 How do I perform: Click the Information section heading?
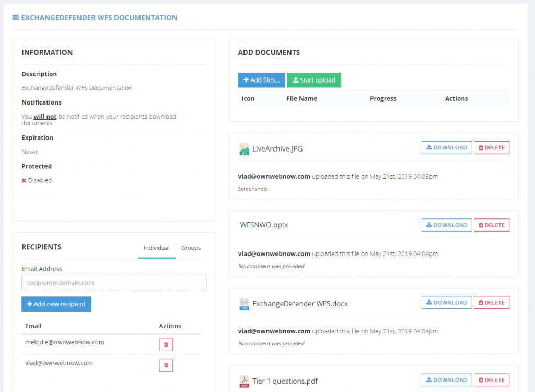[x=47, y=53]
